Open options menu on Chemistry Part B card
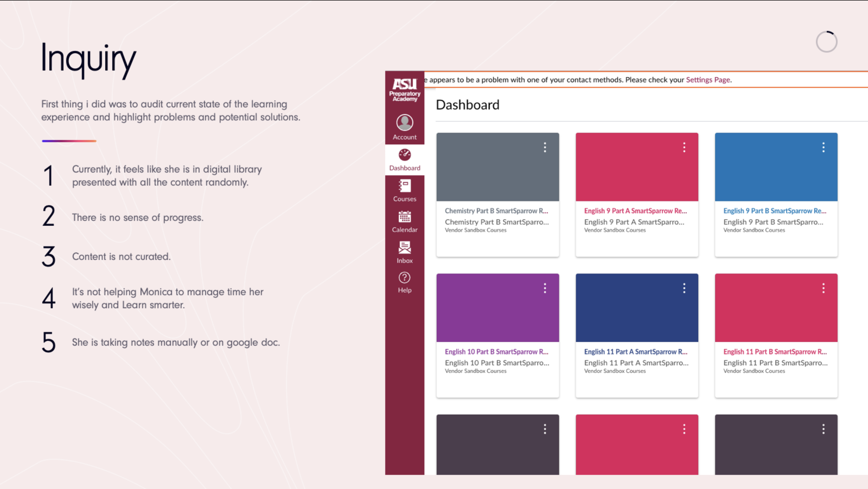Screen dimensions: 868x489 pos(545,147)
